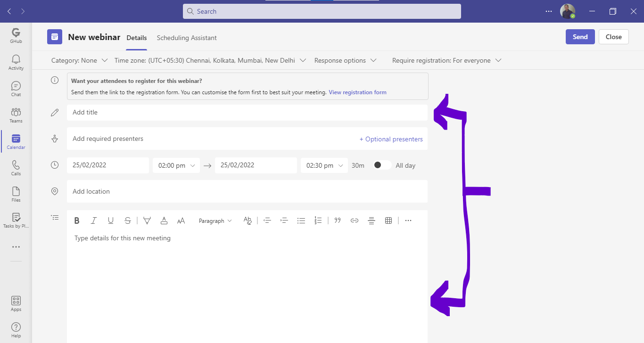Insert a quote block
The width and height of the screenshot is (644, 343).
(338, 220)
